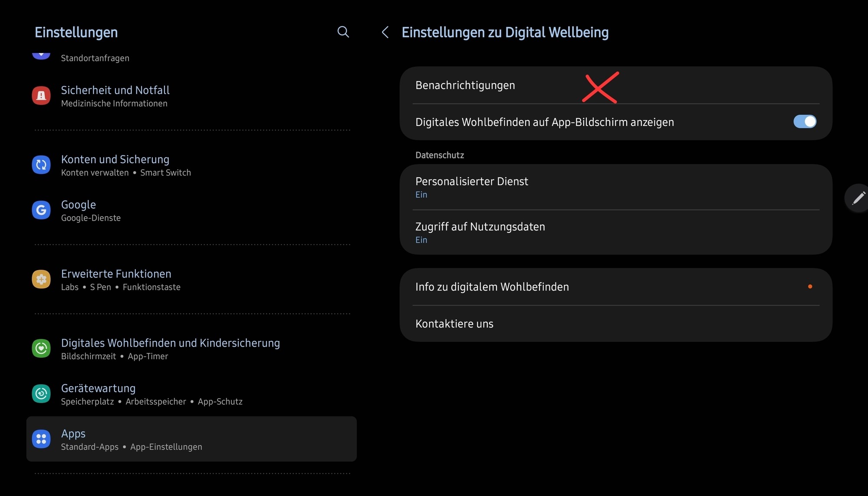Toggle Digitales Wohlbefinden auf App-Bildschirm switch
868x496 pixels.
805,122
